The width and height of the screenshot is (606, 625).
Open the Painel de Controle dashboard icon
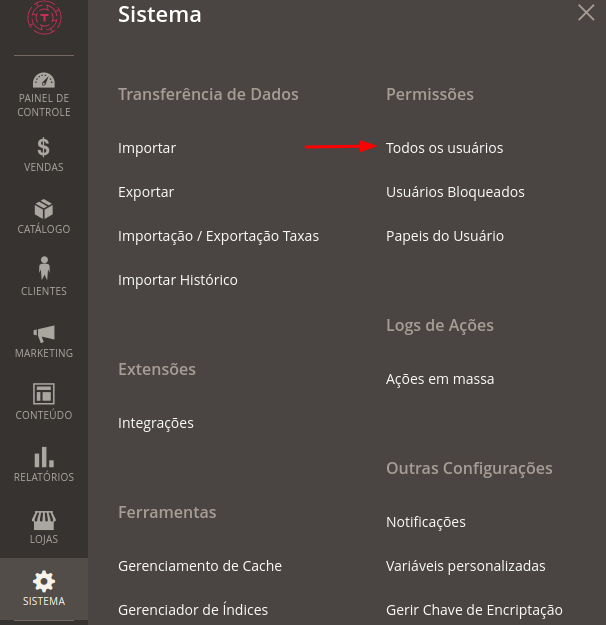pos(44,80)
